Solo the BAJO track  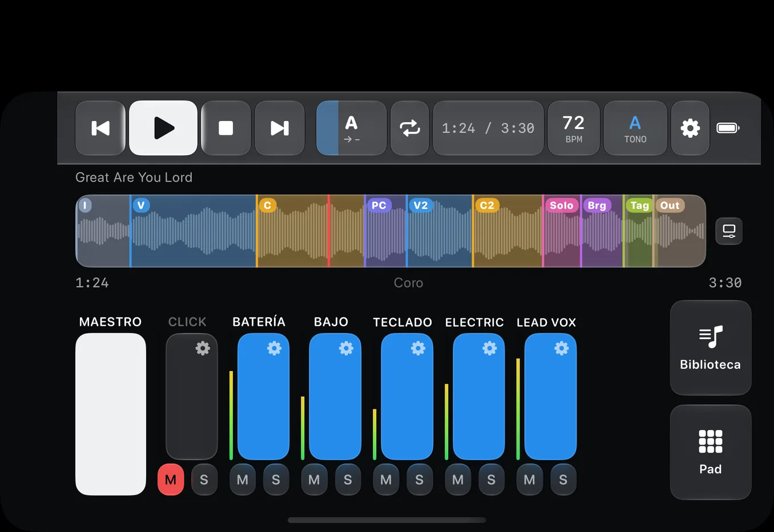coord(348,479)
